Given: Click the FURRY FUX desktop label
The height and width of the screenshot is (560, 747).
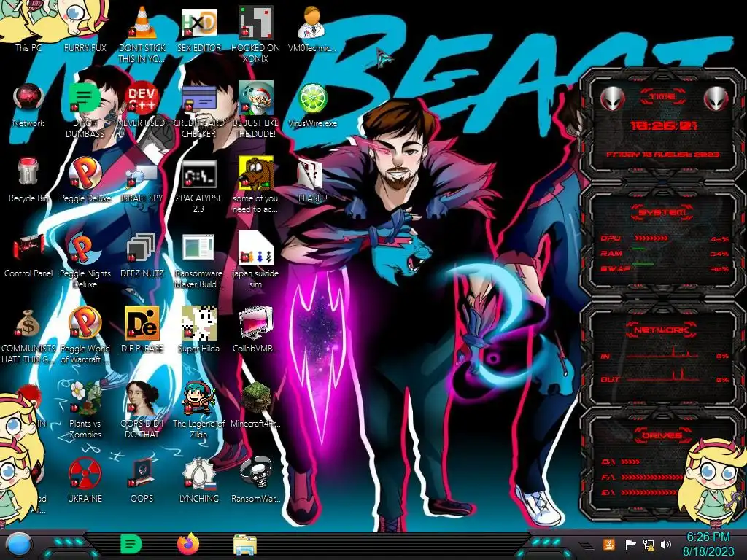Looking at the screenshot, I should tap(85, 47).
